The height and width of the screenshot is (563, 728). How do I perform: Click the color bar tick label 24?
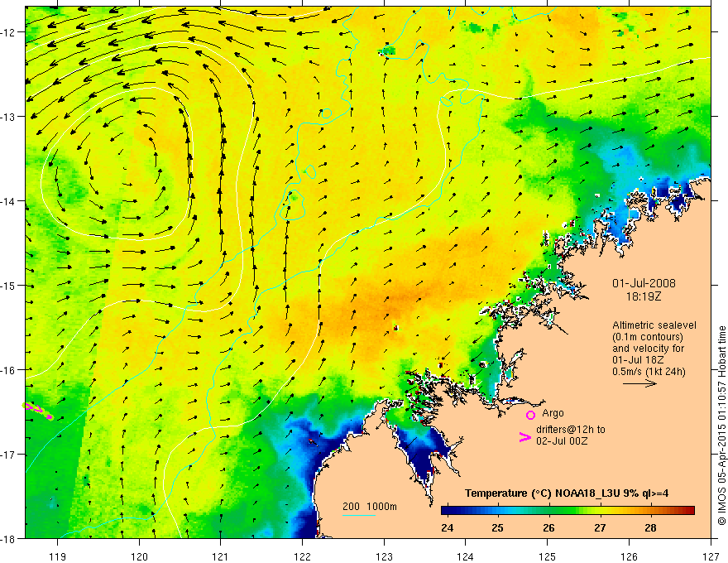coord(447,527)
